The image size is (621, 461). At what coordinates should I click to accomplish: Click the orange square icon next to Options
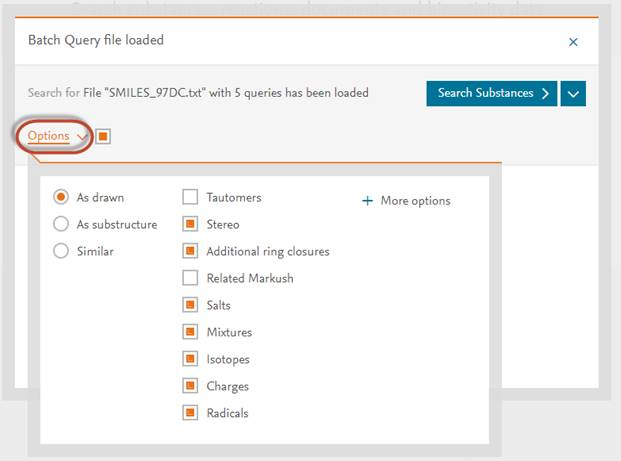click(103, 136)
